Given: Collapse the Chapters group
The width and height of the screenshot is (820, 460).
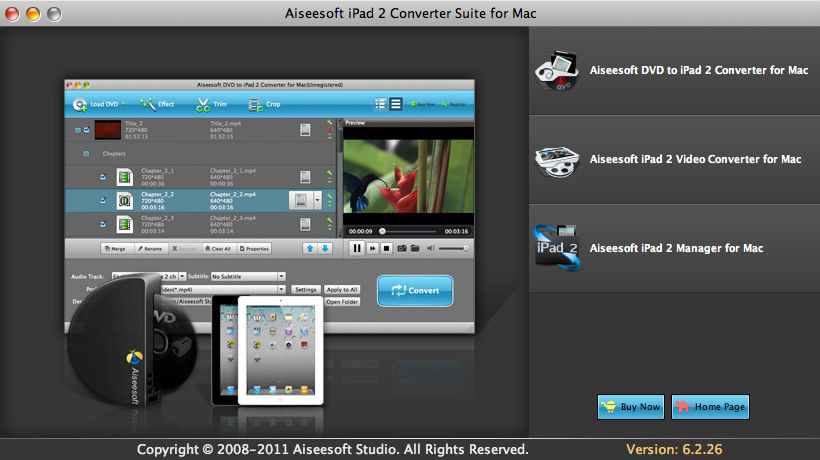Looking at the screenshot, I should tap(86, 154).
